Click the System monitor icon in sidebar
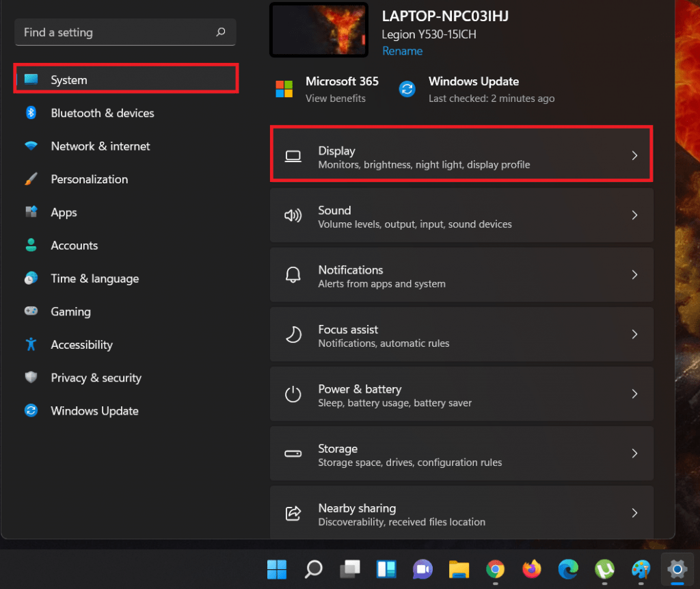The width and height of the screenshot is (700, 589). (31, 79)
